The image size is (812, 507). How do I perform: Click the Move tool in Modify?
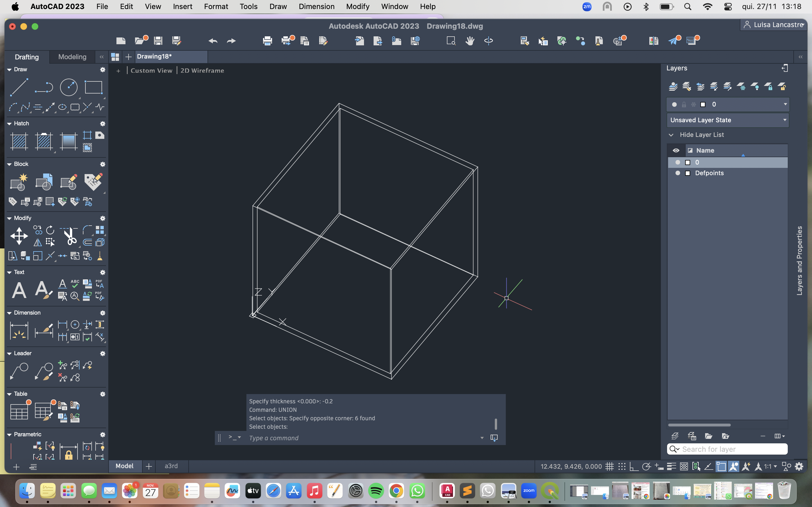(x=19, y=236)
